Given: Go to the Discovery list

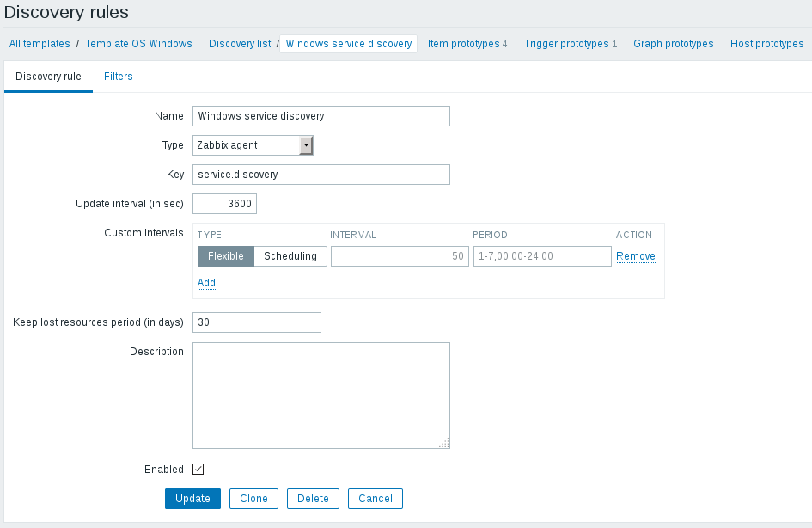Looking at the screenshot, I should [x=239, y=43].
